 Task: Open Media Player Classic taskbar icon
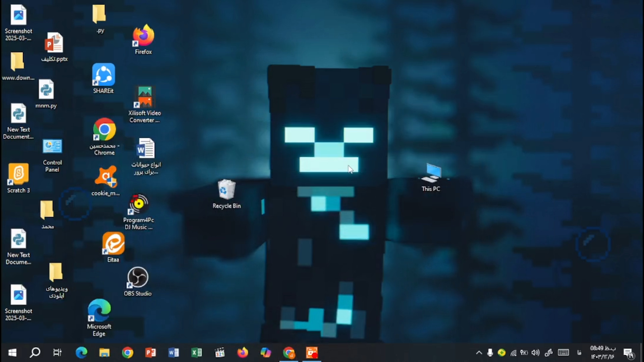pos(220,353)
